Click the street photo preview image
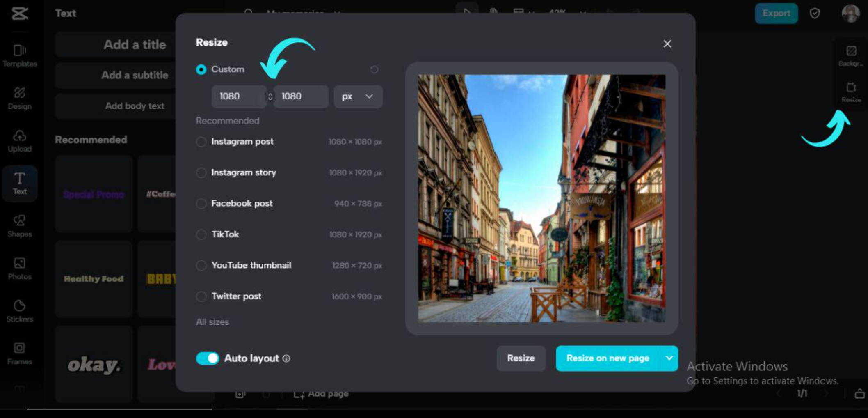Screen dimensions: 868x418 point(541,198)
